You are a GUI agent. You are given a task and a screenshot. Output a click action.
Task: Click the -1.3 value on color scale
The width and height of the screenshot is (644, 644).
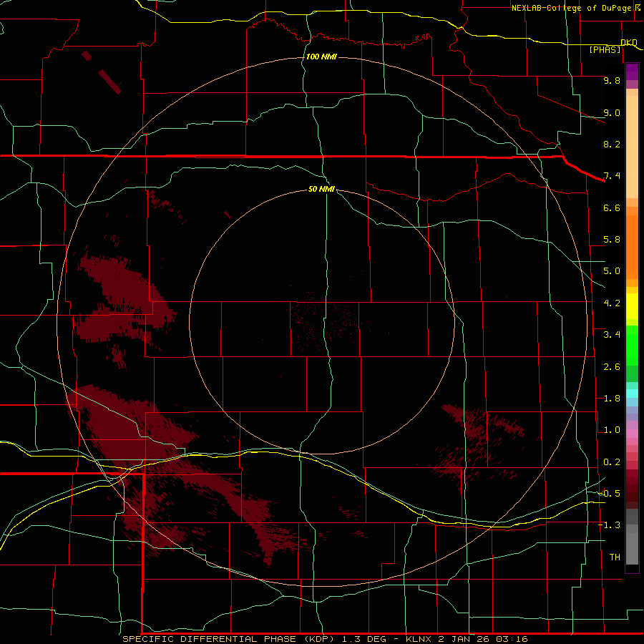pos(610,525)
